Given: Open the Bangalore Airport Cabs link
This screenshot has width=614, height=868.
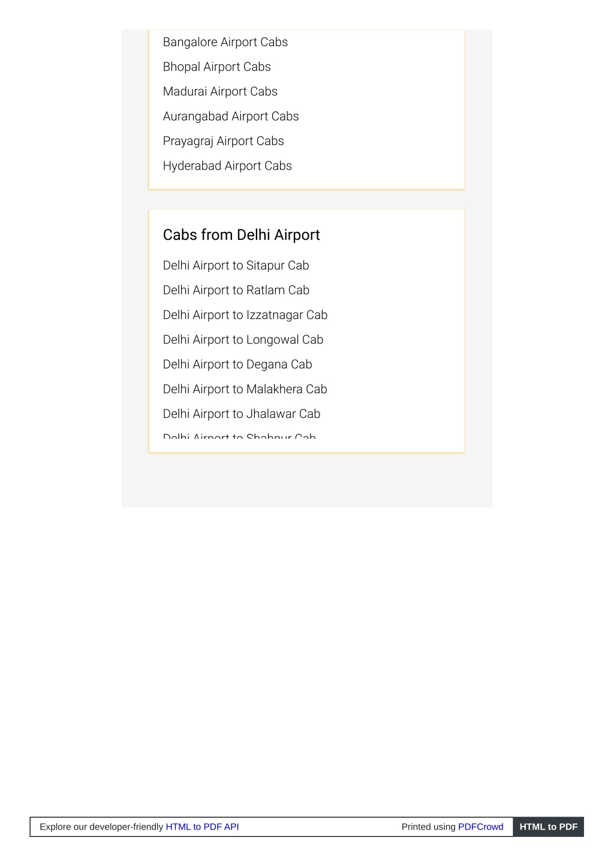Looking at the screenshot, I should [x=225, y=43].
